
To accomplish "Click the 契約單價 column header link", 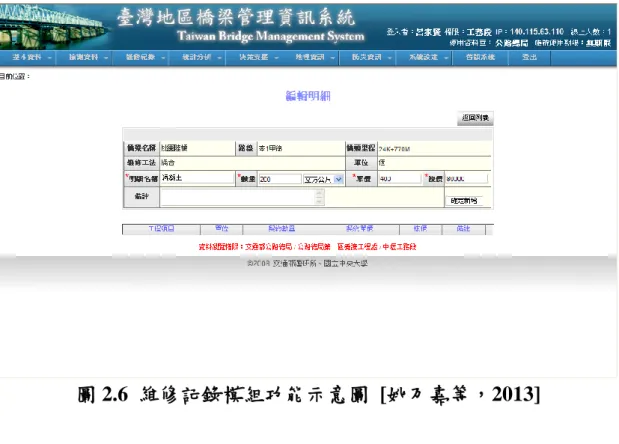I will click(x=359, y=229).
